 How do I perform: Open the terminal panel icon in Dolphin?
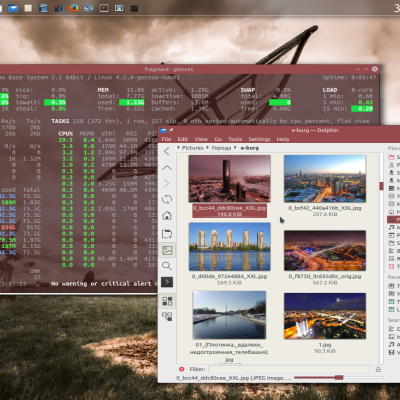(x=167, y=282)
